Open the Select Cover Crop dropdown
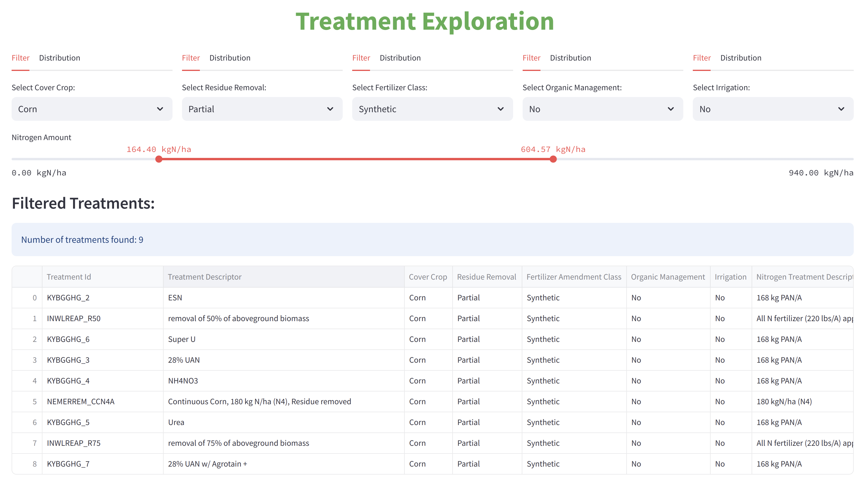 coord(92,109)
